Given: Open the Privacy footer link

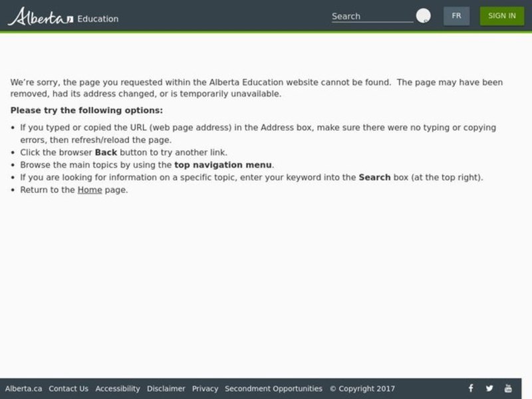Looking at the screenshot, I should (x=205, y=389).
